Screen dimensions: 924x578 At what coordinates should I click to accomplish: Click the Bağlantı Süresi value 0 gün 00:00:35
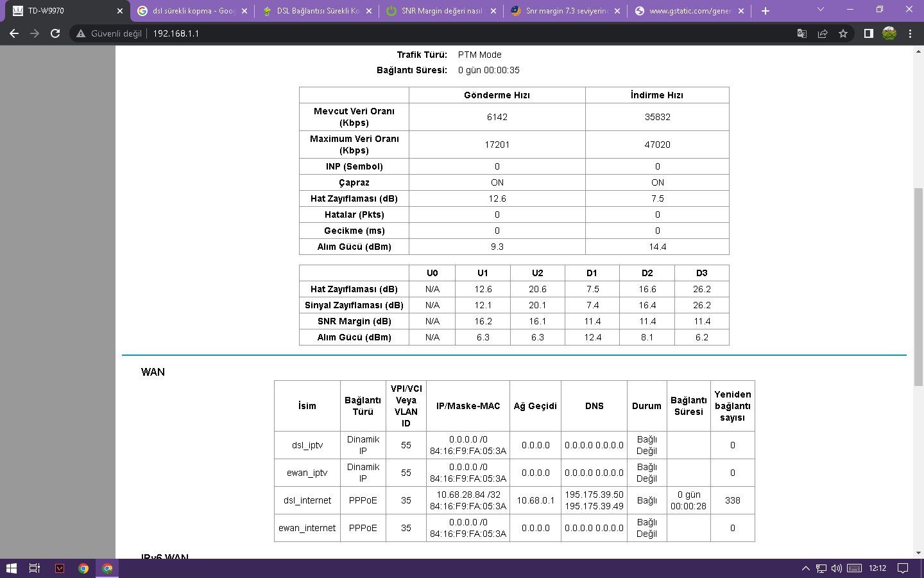point(489,70)
